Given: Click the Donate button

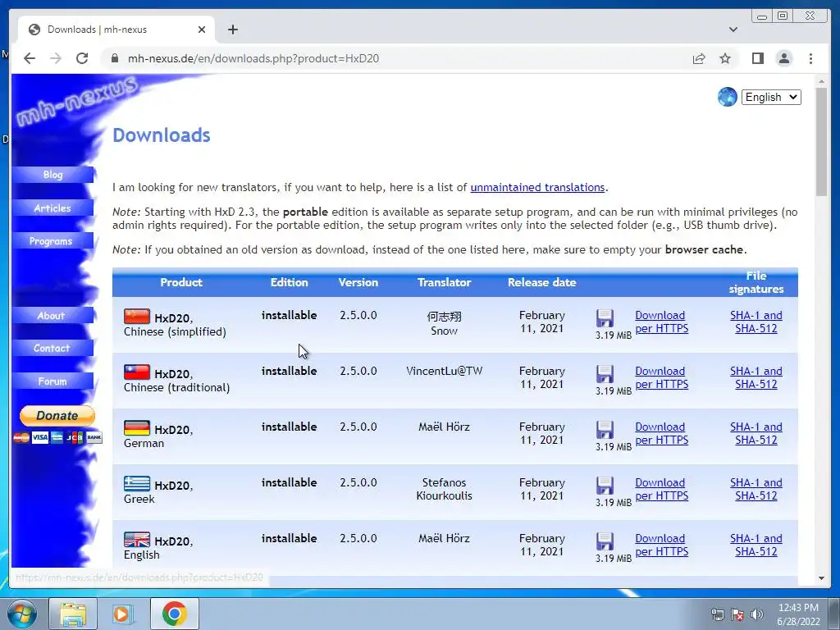Looking at the screenshot, I should click(x=57, y=416).
